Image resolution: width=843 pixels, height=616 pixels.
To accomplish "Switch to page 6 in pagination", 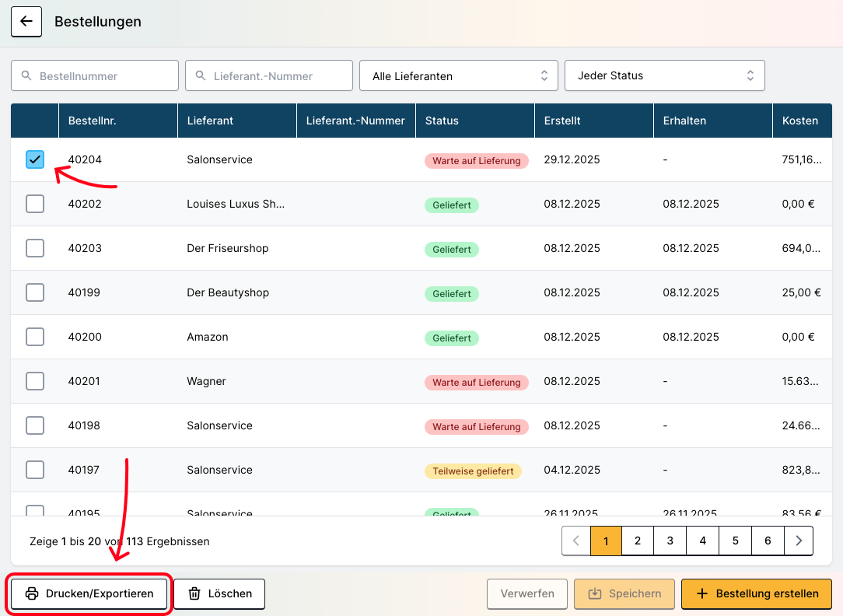I will [768, 541].
